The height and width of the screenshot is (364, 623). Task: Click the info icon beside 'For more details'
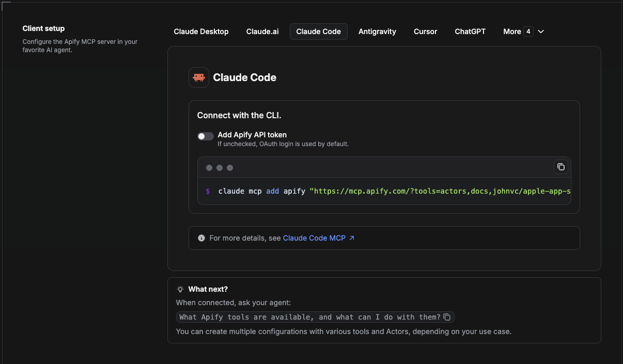201,238
